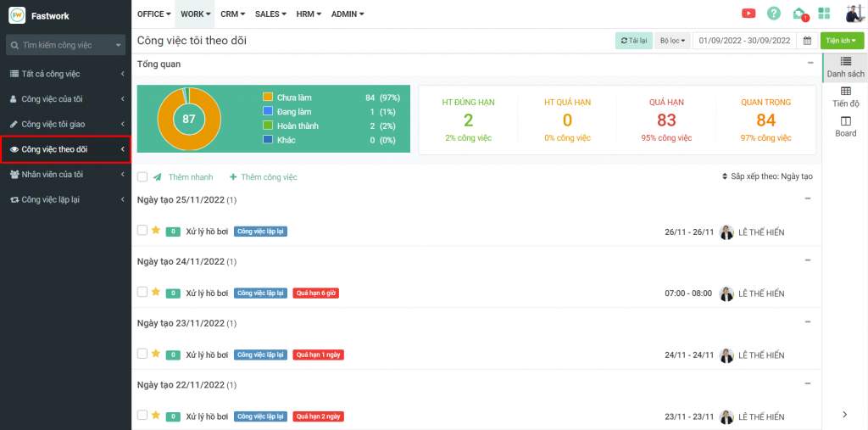Image resolution: width=868 pixels, height=430 pixels.
Task: Click Thêm công việc link
Action: (263, 177)
